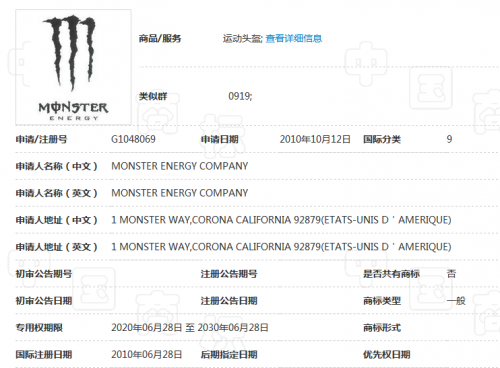Click the 后期指定日期 label
The height and width of the screenshot is (368, 500).
(229, 354)
